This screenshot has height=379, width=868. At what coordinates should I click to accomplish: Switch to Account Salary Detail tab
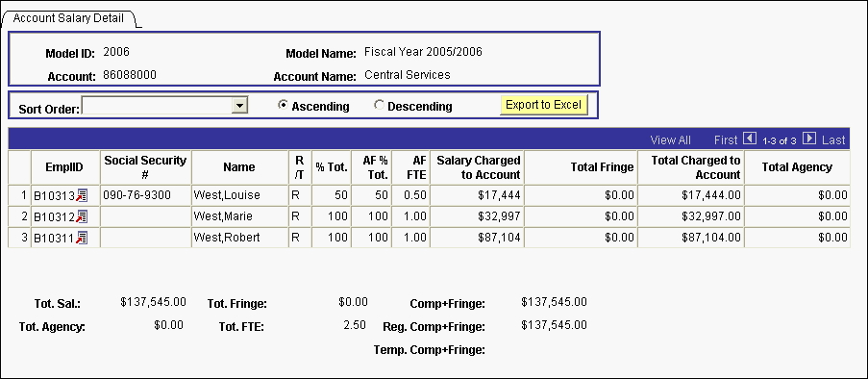tap(68, 17)
